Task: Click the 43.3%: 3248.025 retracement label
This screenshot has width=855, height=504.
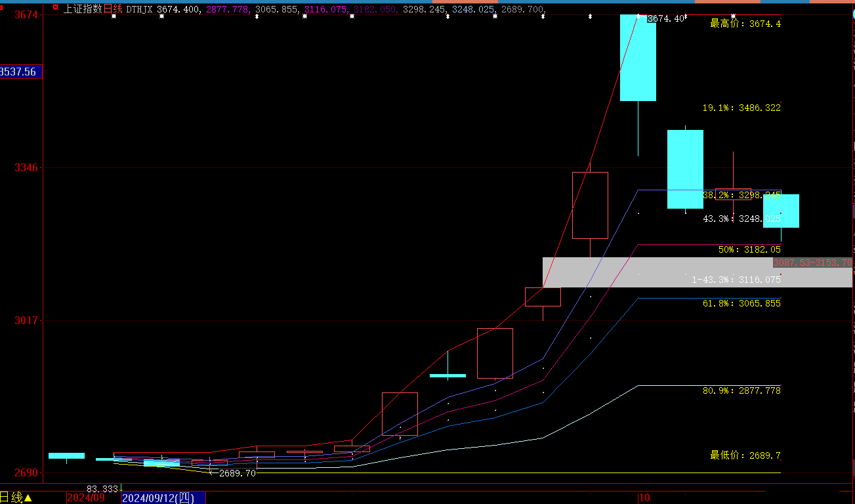Action: click(741, 219)
